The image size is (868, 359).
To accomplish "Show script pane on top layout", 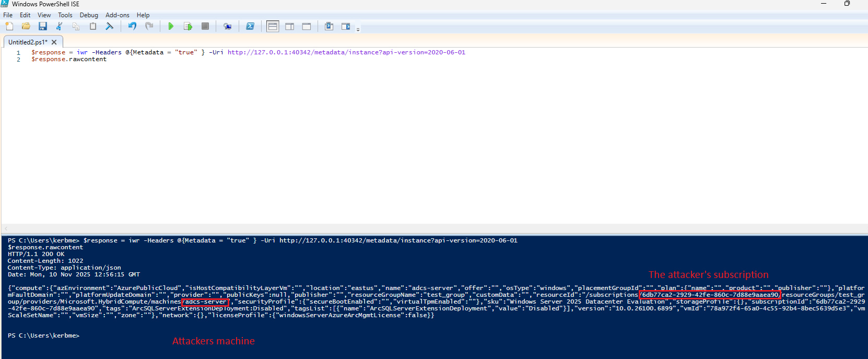I will click(x=273, y=26).
